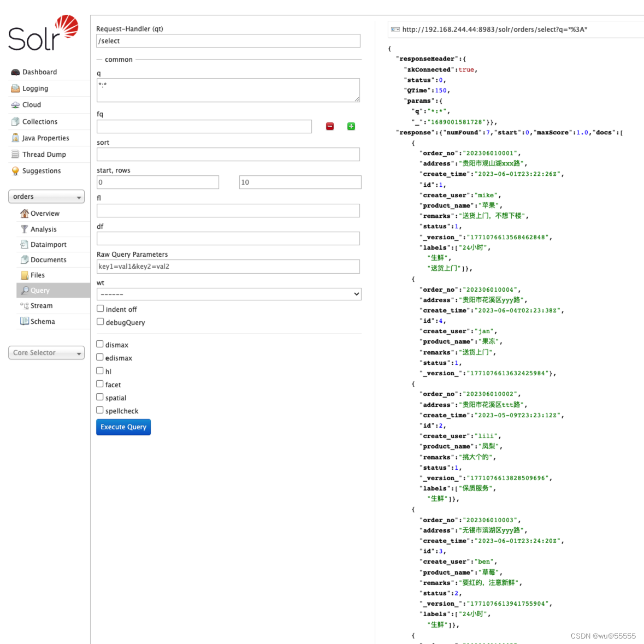Add fq filter with green plus icon

point(351,127)
